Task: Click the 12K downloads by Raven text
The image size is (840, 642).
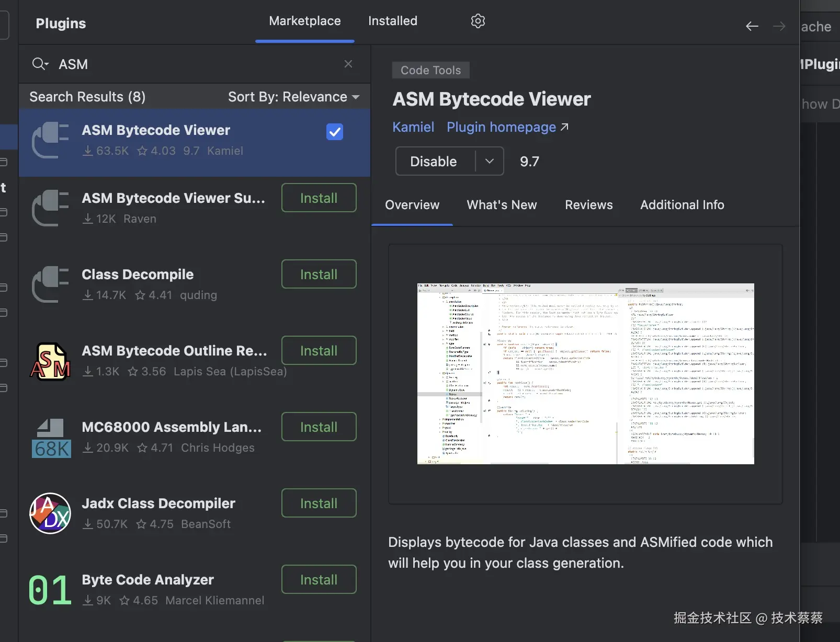Action: coord(120,219)
